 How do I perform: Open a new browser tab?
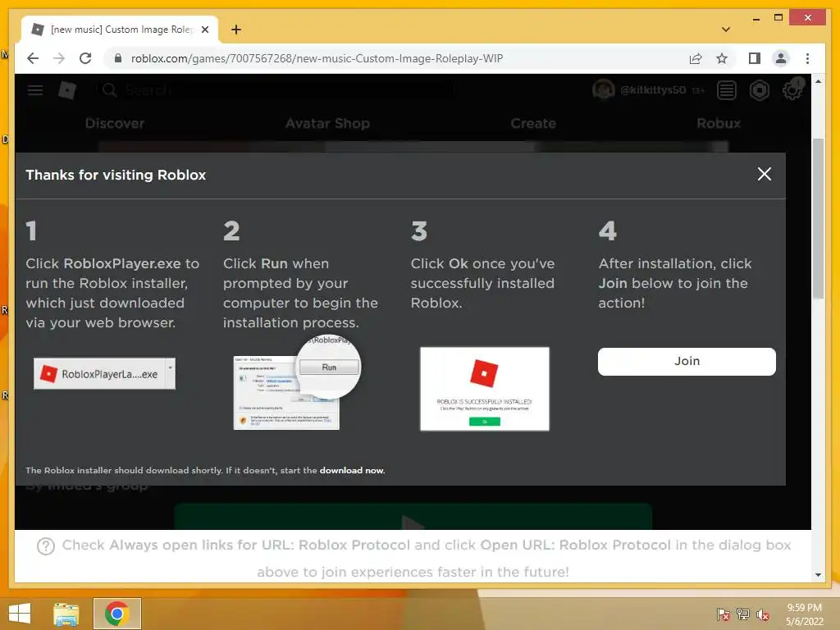[235, 30]
